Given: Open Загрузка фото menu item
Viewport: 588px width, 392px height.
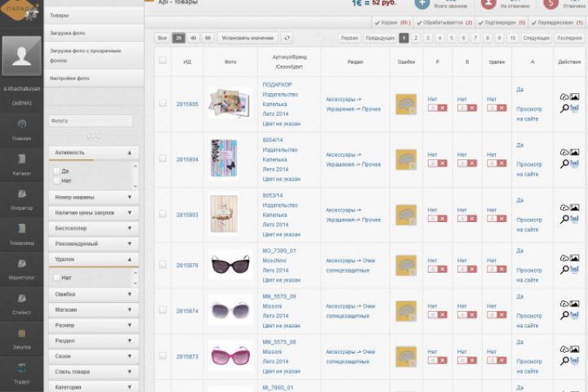Looking at the screenshot, I should click(94, 33).
